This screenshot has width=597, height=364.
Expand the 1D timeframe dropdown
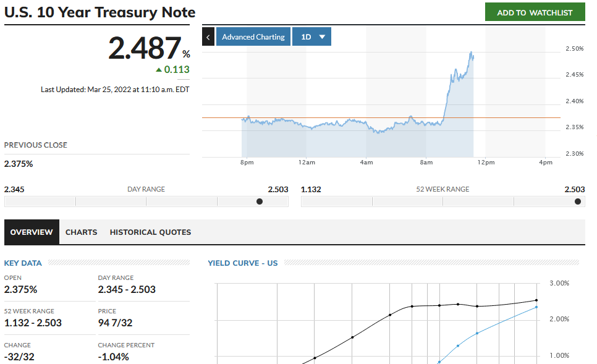[311, 37]
